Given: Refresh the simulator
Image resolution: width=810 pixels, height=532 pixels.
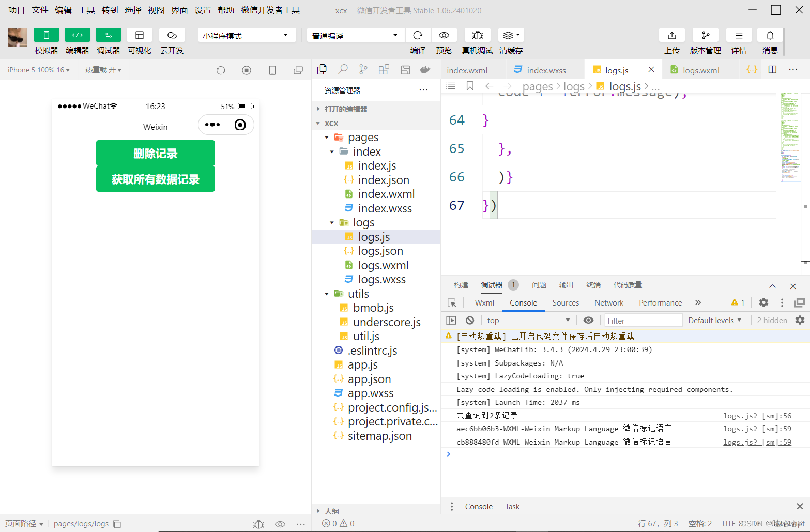Looking at the screenshot, I should pyautogui.click(x=221, y=70).
